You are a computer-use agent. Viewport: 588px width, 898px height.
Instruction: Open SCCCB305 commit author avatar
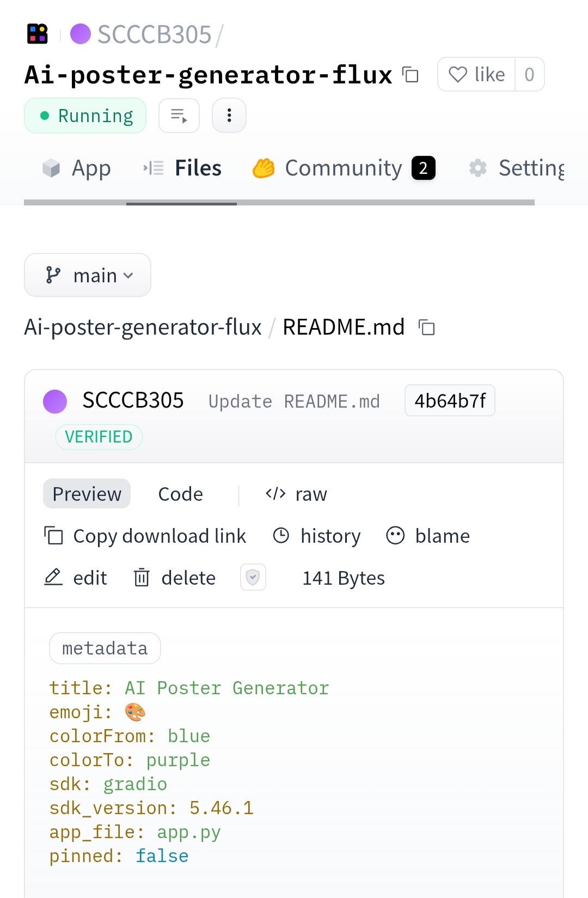[55, 402]
